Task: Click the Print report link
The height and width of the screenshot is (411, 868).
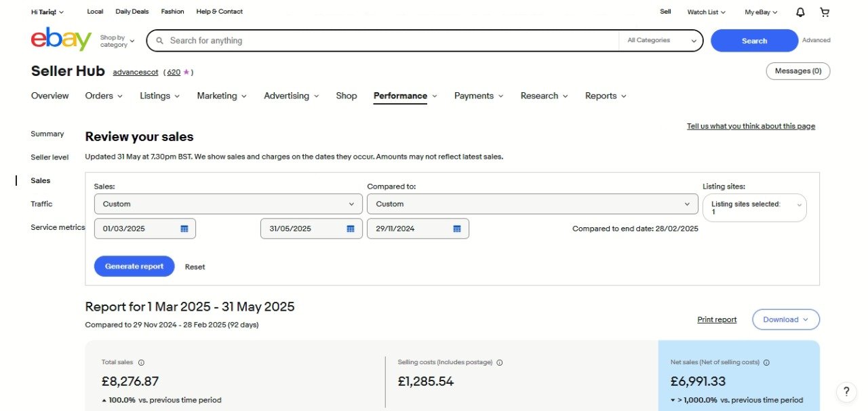Action: [x=717, y=320]
